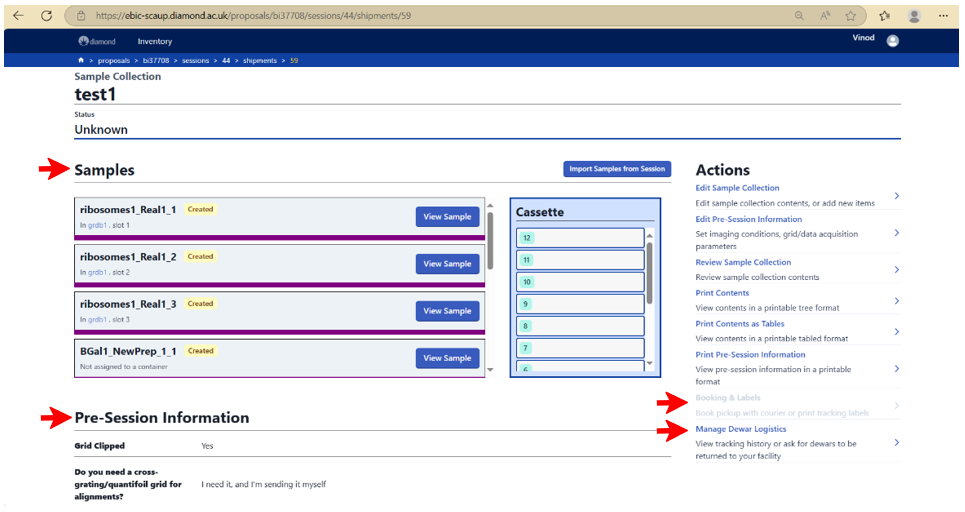Click chevron beside Print Contents as Tables

(x=897, y=332)
